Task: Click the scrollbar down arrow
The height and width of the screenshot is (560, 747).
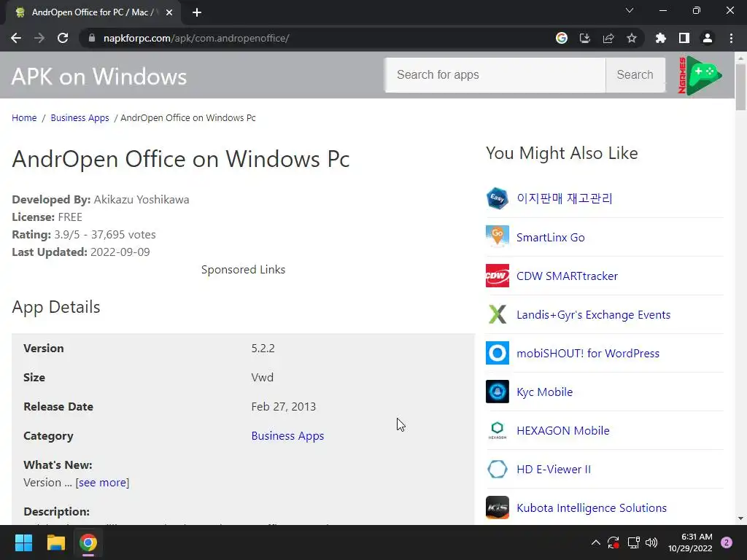Action: tap(741, 518)
